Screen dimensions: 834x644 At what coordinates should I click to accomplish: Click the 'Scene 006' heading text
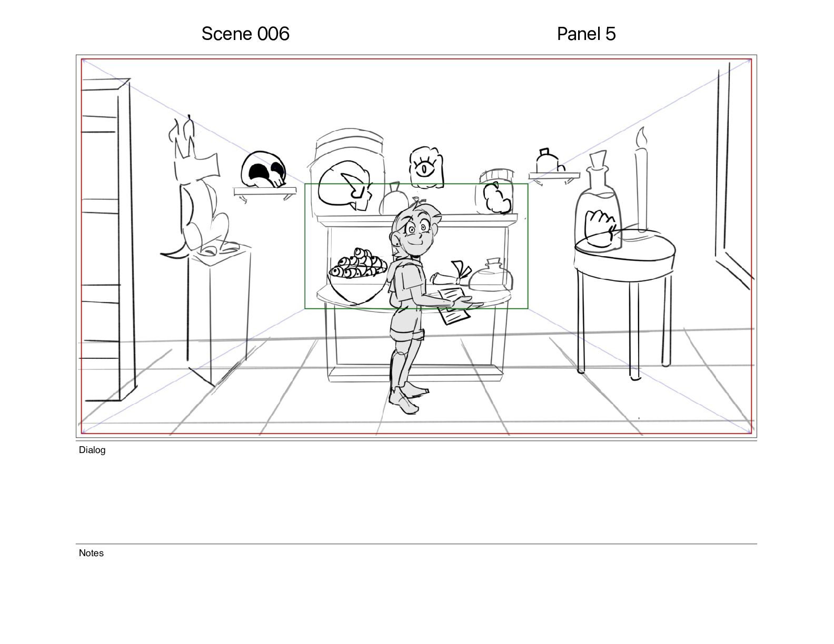point(245,34)
